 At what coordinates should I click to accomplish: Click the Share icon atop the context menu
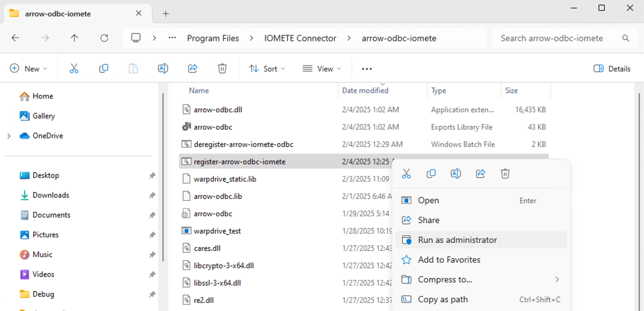480,173
